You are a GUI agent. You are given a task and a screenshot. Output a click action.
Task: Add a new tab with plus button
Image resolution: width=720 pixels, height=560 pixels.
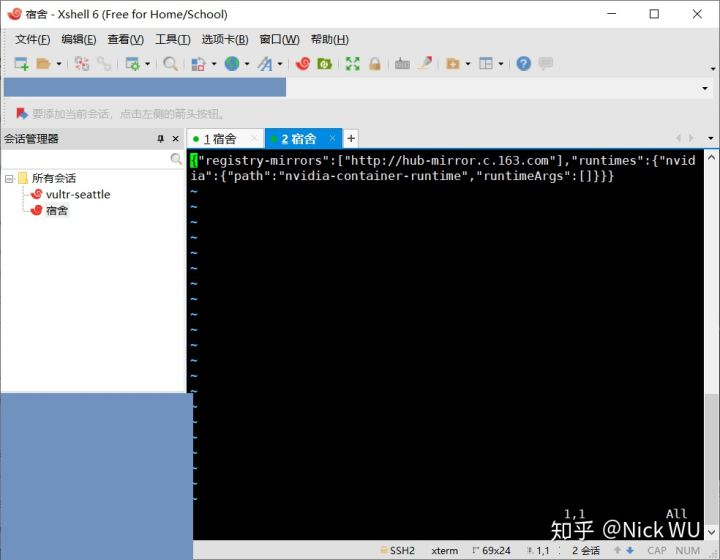(x=351, y=138)
